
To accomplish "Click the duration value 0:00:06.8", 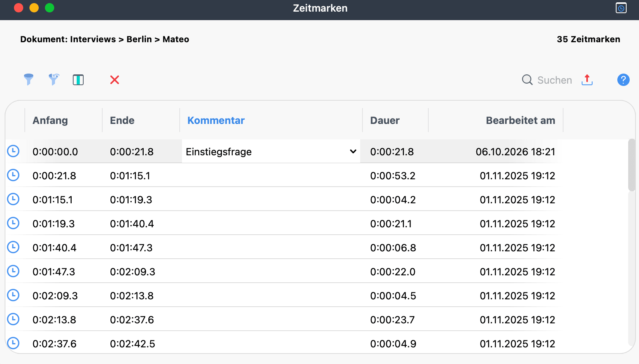I will (393, 248).
